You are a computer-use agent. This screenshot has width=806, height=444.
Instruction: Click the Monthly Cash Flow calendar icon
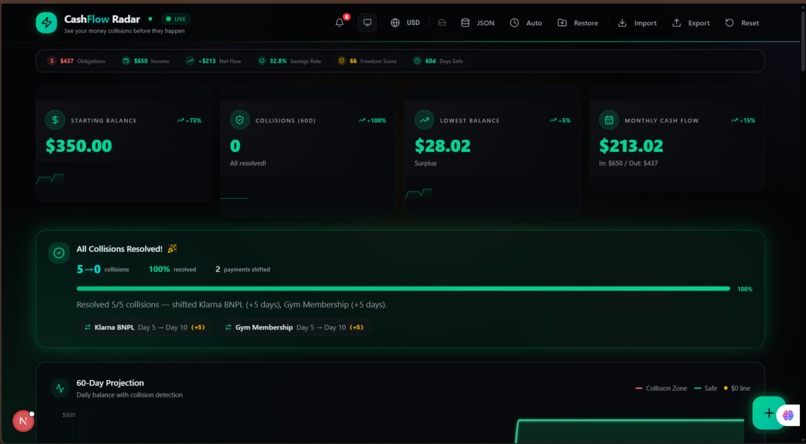609,120
